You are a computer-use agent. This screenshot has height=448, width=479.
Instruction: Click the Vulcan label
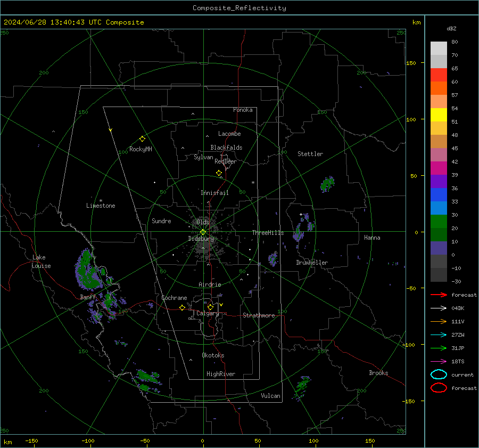point(270,396)
